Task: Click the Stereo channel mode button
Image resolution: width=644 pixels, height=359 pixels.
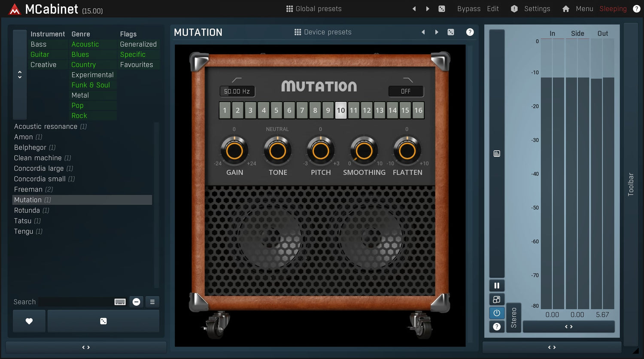Action: [513, 318]
